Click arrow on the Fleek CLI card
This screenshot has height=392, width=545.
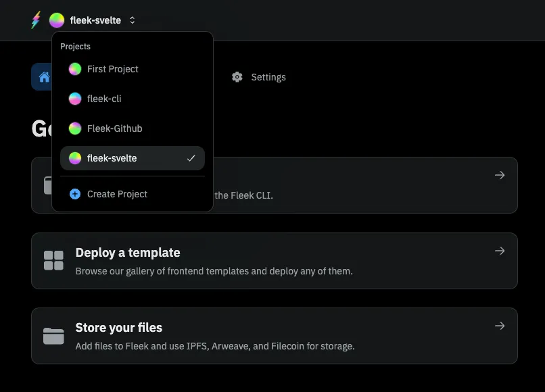tap(500, 176)
